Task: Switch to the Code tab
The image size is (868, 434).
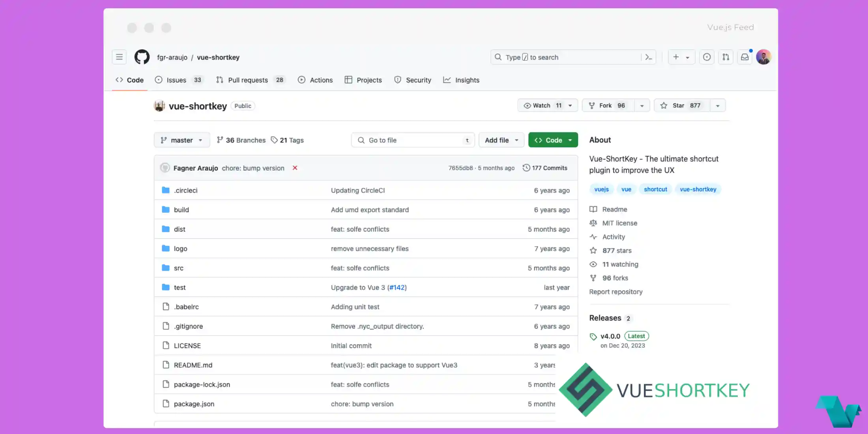Action: pyautogui.click(x=129, y=80)
